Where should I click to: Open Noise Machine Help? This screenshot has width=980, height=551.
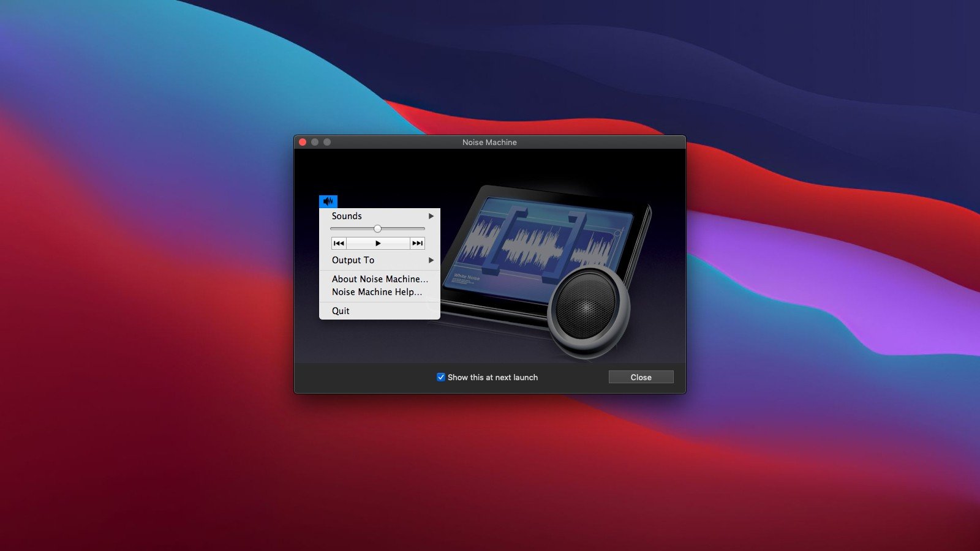coord(377,292)
